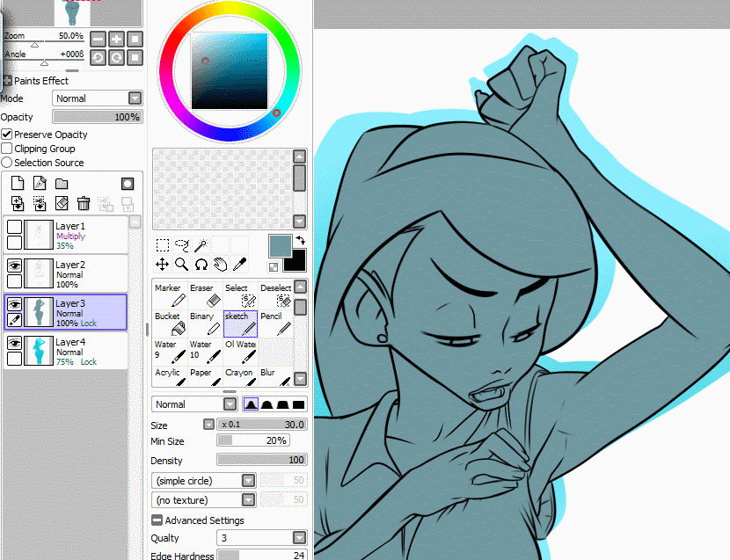Pick the Magic Wand selection tool
Screen dimensions: 730x560
point(201,245)
